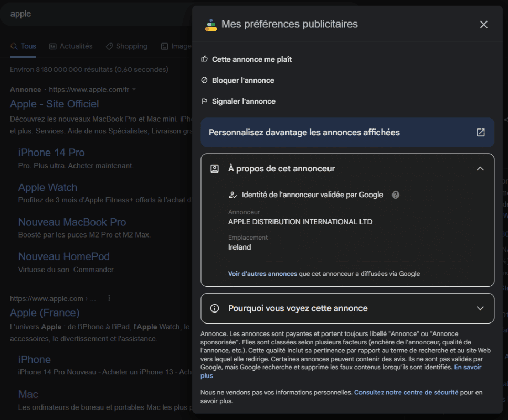Open Consultez notre centre de sécurité link

406,392
